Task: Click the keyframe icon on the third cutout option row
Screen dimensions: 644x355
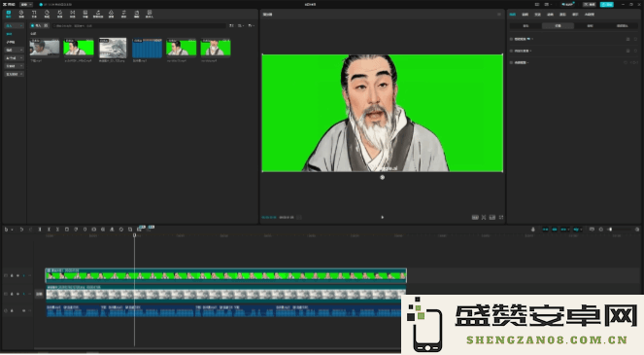Action: (635, 63)
